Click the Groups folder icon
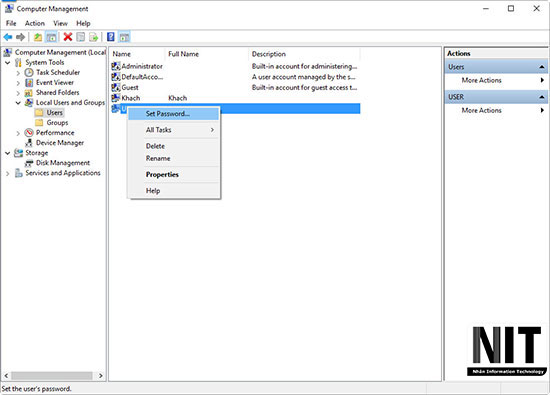This screenshot has width=550, height=395. [40, 122]
